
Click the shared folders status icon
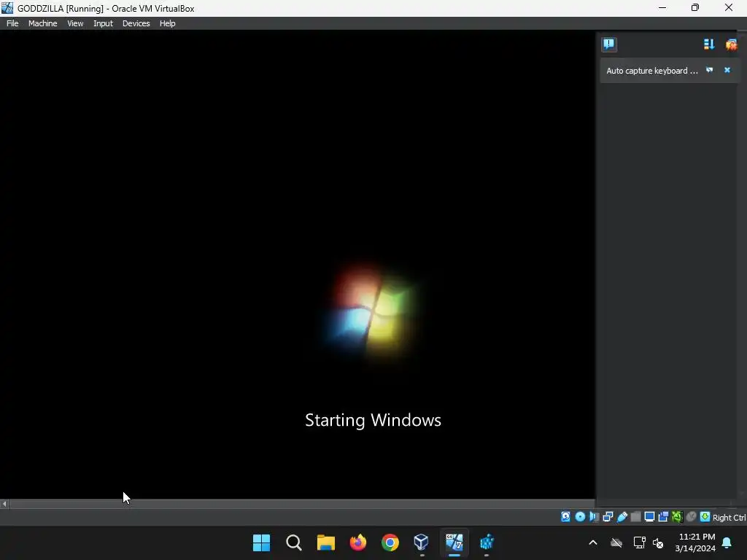pos(635,517)
